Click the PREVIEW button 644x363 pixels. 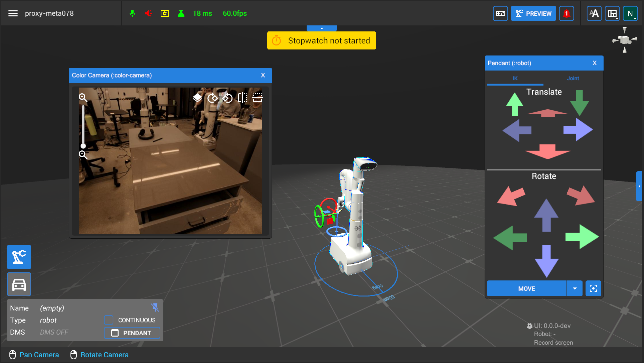[x=533, y=13]
